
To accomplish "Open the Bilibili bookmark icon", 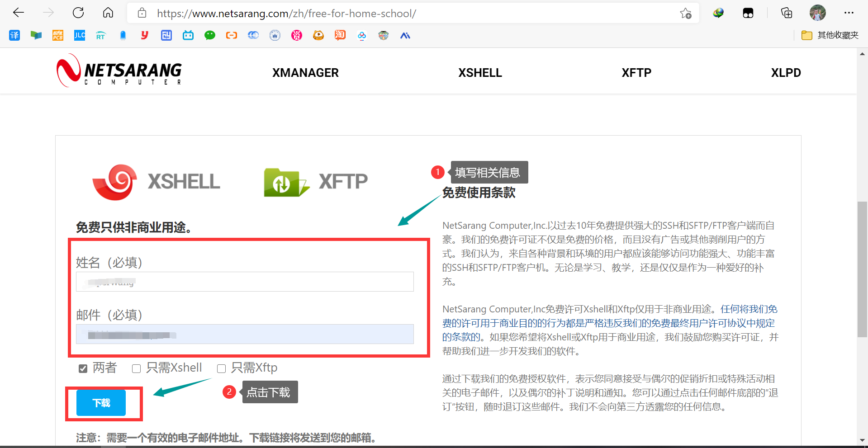I will 188,35.
